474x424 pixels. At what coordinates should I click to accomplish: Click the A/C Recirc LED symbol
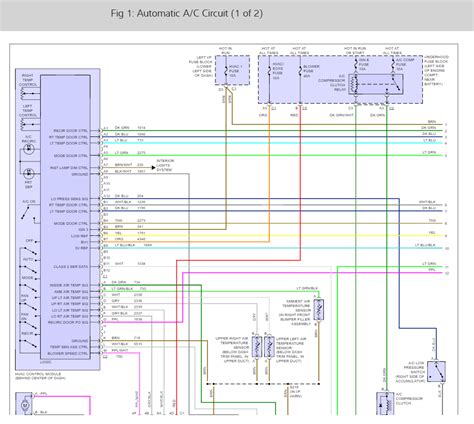pyautogui.click(x=28, y=149)
